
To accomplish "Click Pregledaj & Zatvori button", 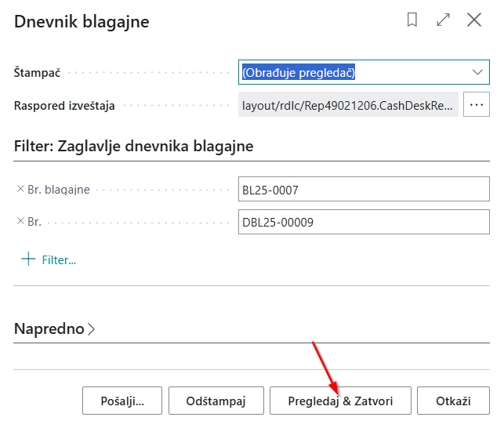I will coord(340,401).
